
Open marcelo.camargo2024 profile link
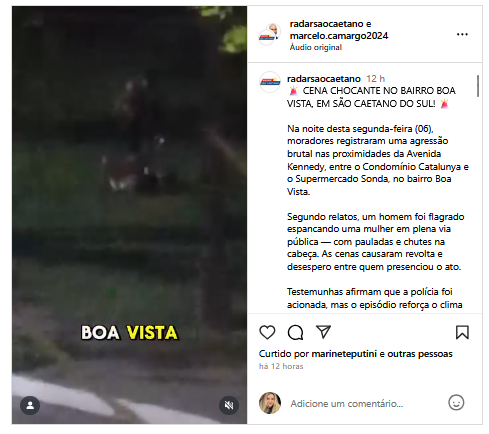339,36
